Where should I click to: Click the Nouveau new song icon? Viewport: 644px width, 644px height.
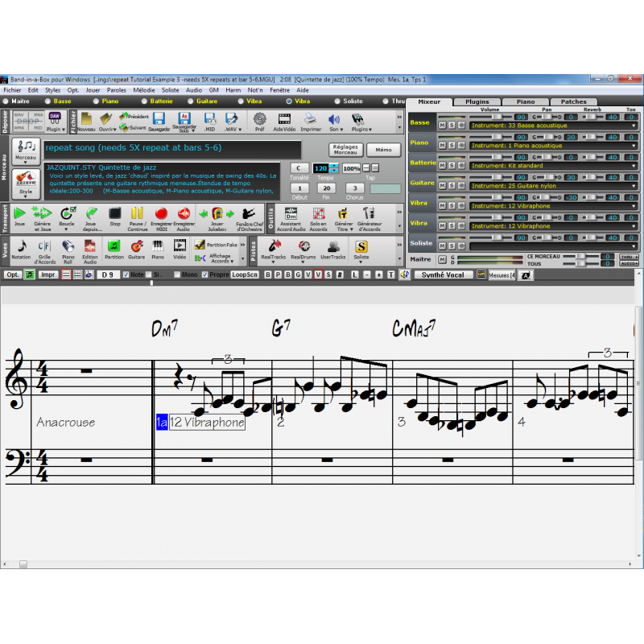pyautogui.click(x=86, y=119)
